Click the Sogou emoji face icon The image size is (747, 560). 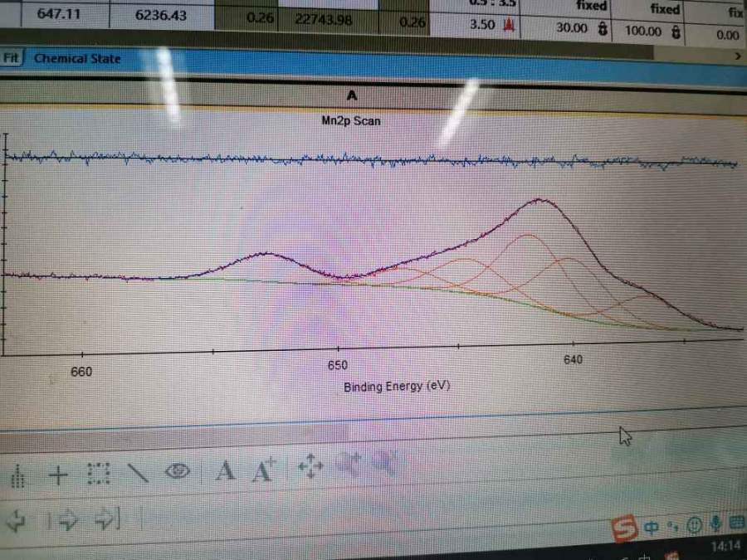(x=695, y=525)
